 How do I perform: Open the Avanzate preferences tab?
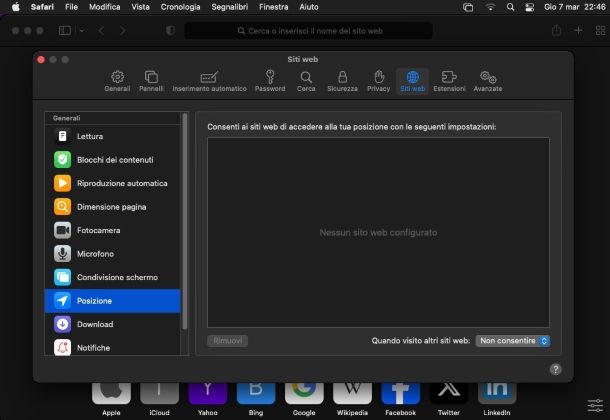tap(488, 81)
